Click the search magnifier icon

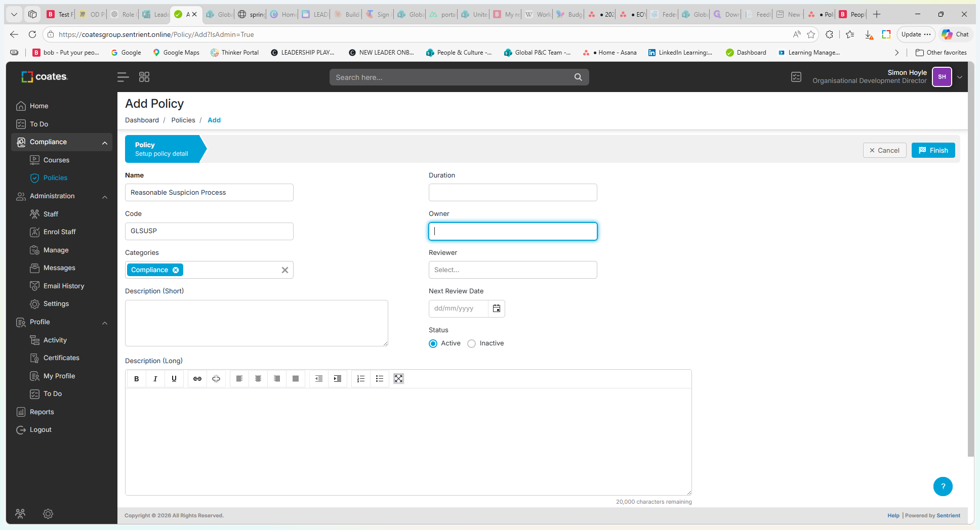coord(578,77)
